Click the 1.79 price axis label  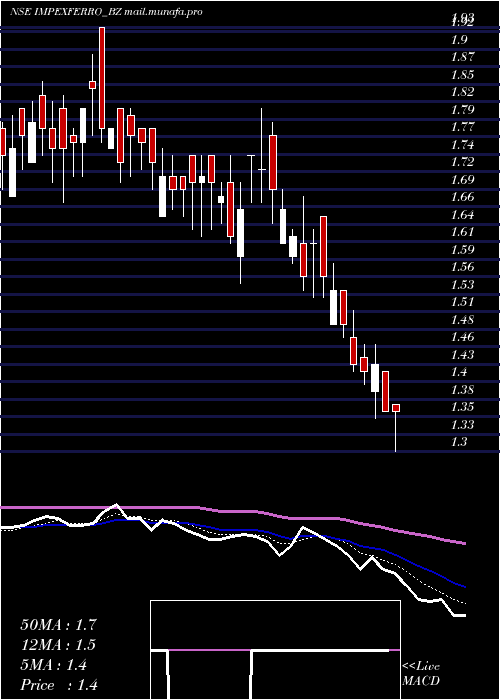[x=462, y=109]
